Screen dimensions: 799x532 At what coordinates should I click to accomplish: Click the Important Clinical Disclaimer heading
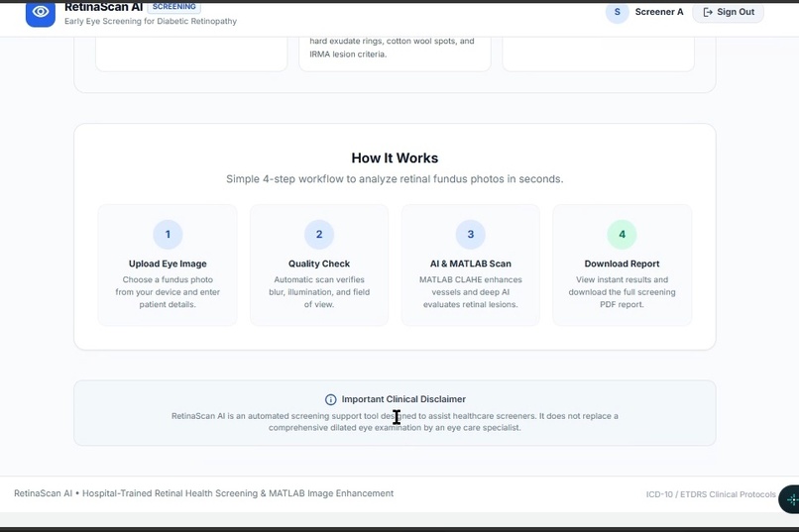click(403, 399)
